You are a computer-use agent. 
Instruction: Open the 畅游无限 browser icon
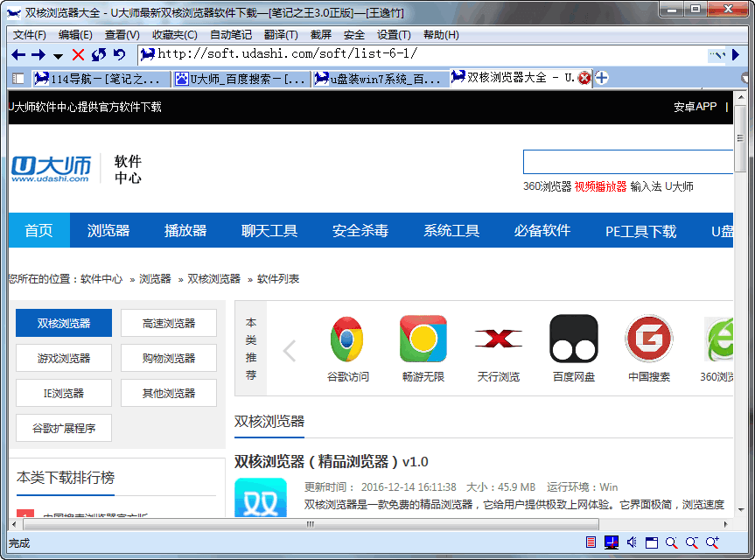(x=423, y=339)
